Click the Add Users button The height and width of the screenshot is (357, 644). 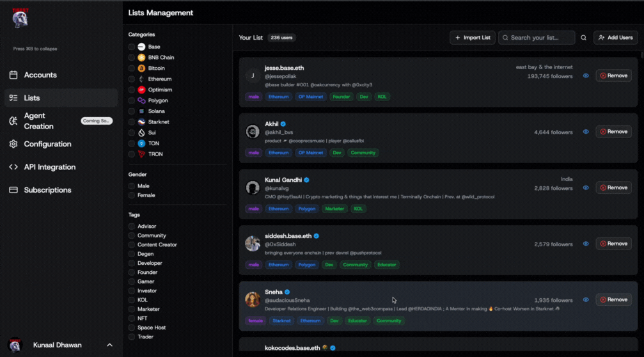tap(615, 38)
